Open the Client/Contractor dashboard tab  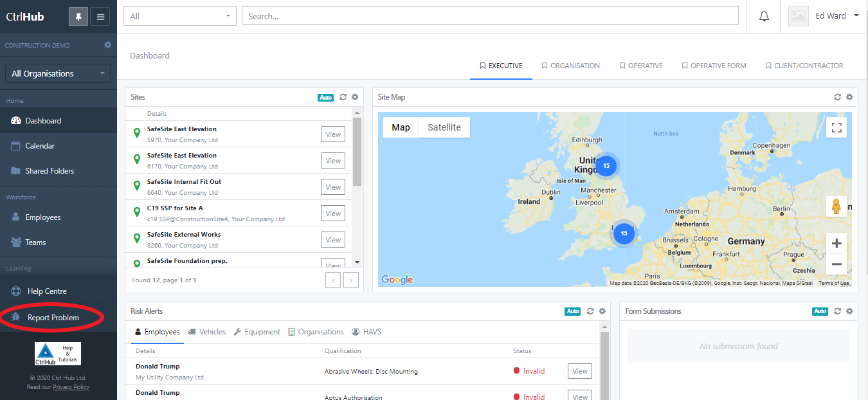(804, 66)
